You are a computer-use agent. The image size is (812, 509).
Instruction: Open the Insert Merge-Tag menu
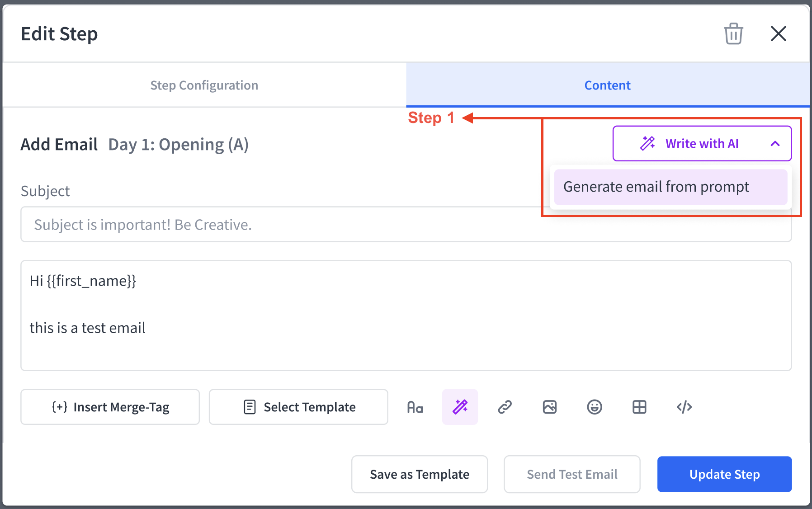(110, 407)
